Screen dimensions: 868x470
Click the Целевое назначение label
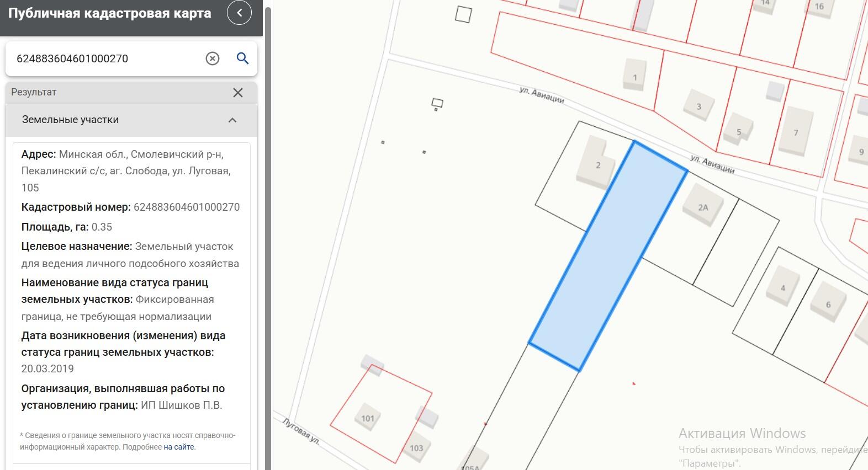[x=77, y=247]
